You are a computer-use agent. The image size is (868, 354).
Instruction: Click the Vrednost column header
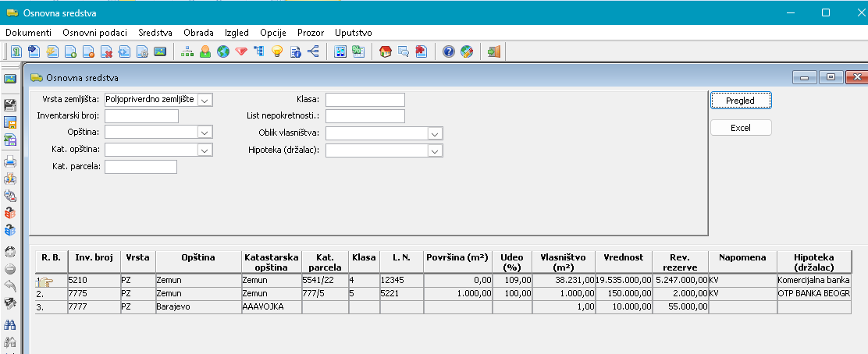tap(624, 262)
